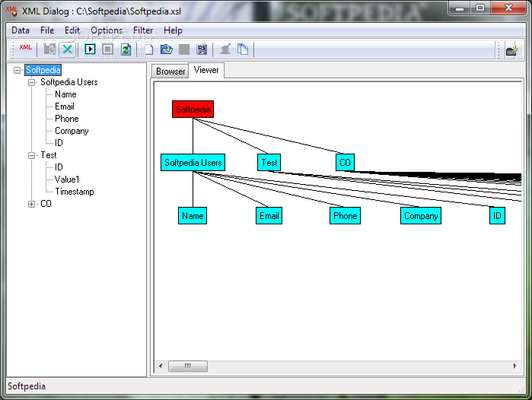Click the viewer horizontal scrollbar thumb
This screenshot has width=532, height=400.
[188, 366]
